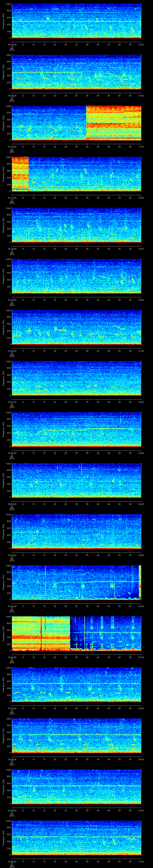Click the 18:30:00 start time label

[12, 861]
